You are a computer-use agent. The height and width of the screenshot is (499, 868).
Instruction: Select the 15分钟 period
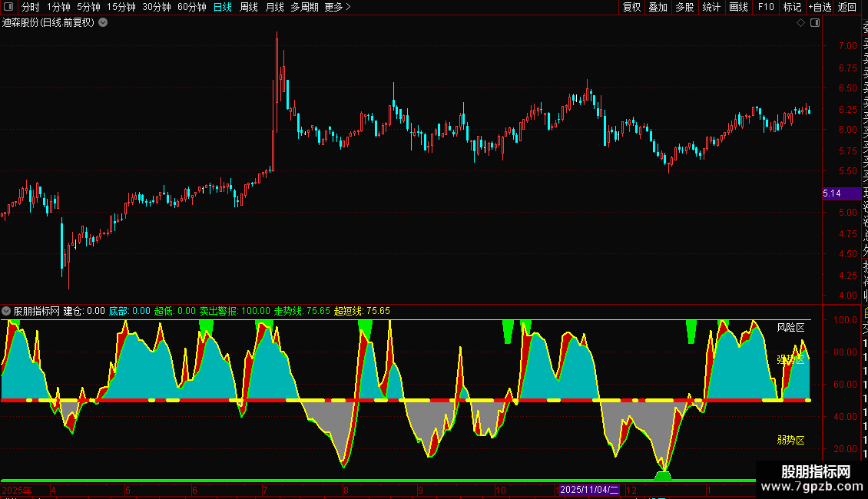(121, 7)
